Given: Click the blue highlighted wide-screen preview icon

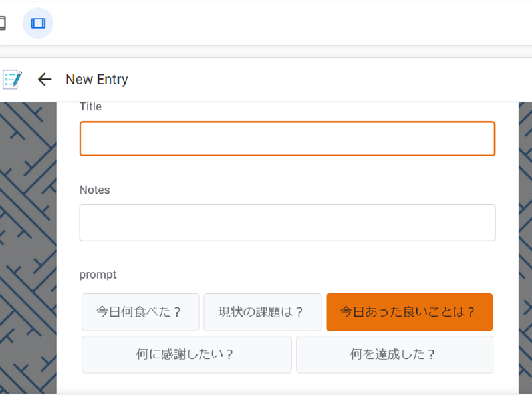Looking at the screenshot, I should (x=38, y=23).
